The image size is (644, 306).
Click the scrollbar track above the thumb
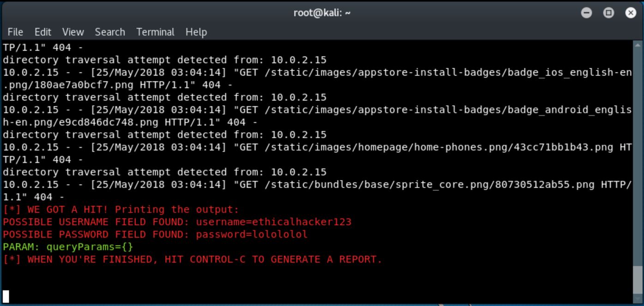(x=637, y=152)
